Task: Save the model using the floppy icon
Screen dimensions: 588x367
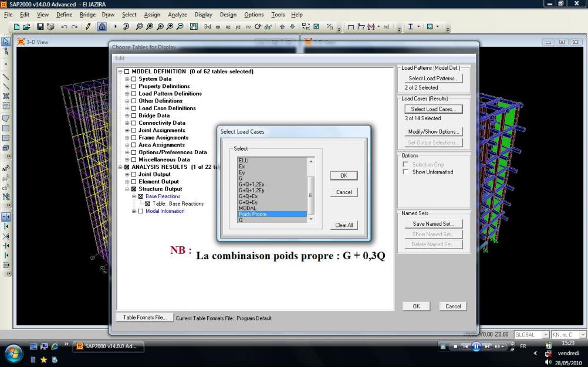Action: coord(40,26)
